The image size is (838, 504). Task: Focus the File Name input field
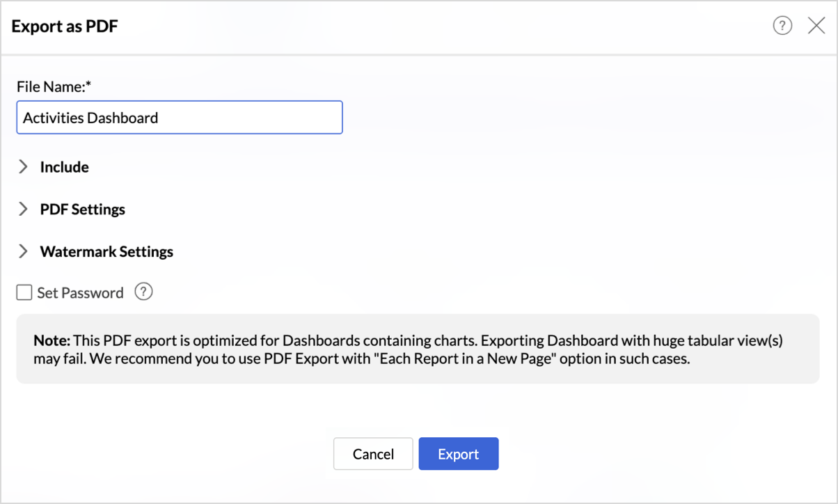tap(180, 118)
